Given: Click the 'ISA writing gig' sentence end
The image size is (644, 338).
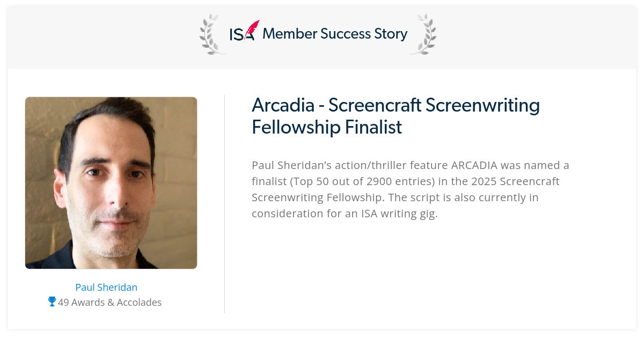Looking at the screenshot, I should [399, 214].
